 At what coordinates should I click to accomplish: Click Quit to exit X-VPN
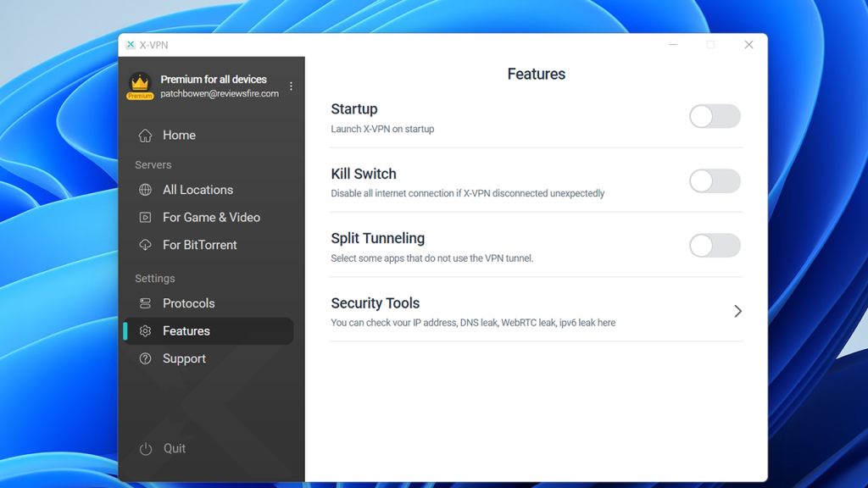point(175,449)
